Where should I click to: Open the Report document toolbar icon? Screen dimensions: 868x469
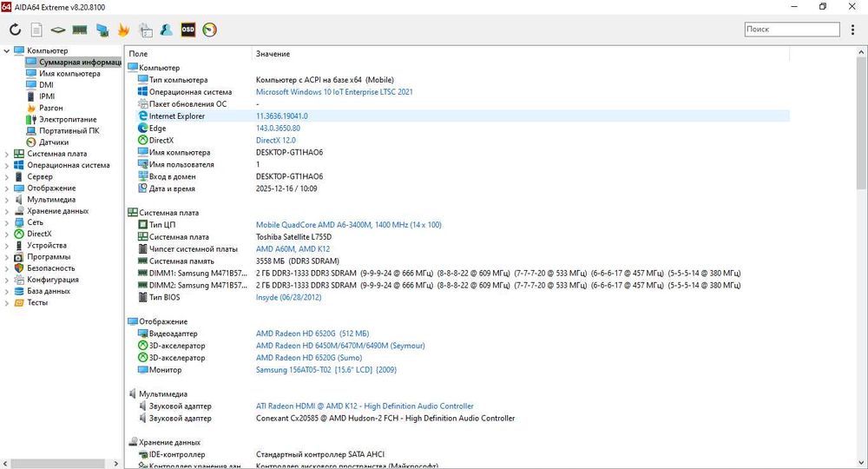click(x=36, y=30)
